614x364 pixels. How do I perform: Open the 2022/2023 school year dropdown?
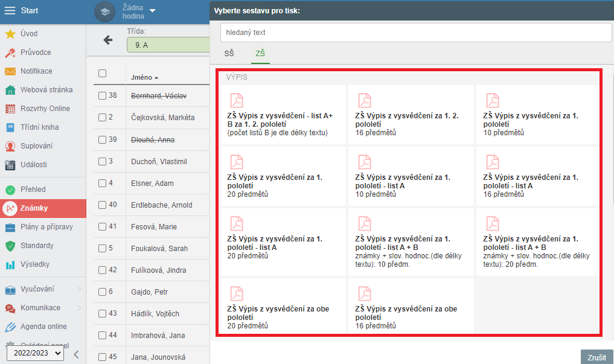(35, 354)
